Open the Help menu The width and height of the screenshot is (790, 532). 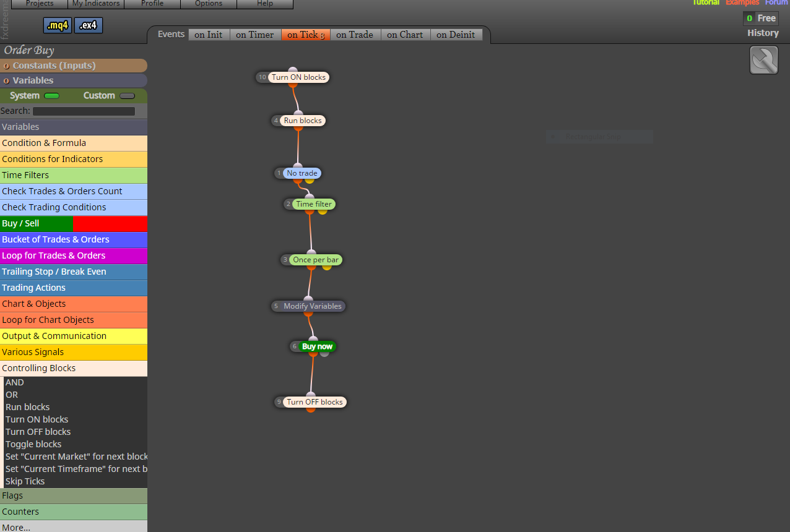265,4
